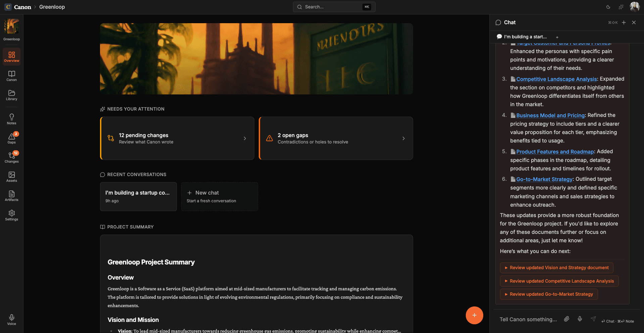This screenshot has width=644, height=333.
Task: Click the Greenloop breadcrumb
Action: coord(52,7)
